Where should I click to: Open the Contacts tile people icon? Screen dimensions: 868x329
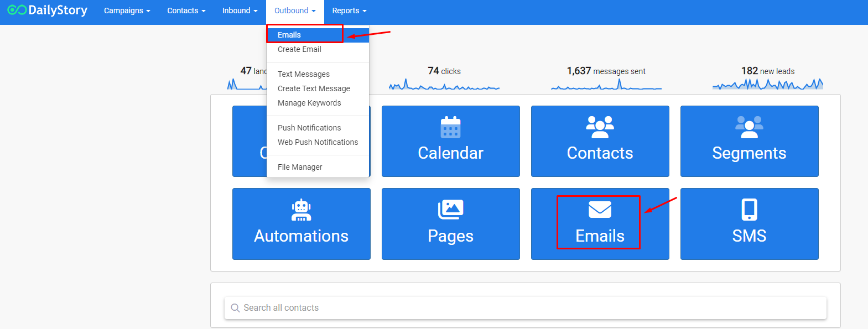click(x=600, y=127)
